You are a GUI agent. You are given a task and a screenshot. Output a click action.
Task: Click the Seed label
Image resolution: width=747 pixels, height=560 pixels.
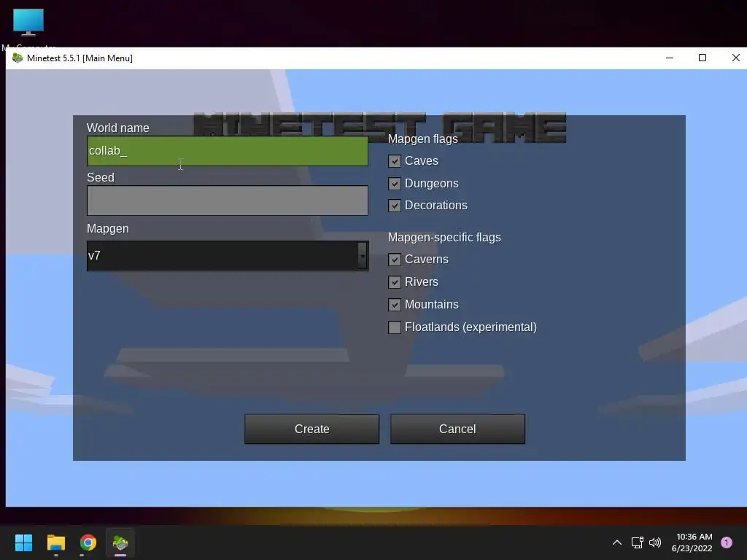[x=101, y=177]
